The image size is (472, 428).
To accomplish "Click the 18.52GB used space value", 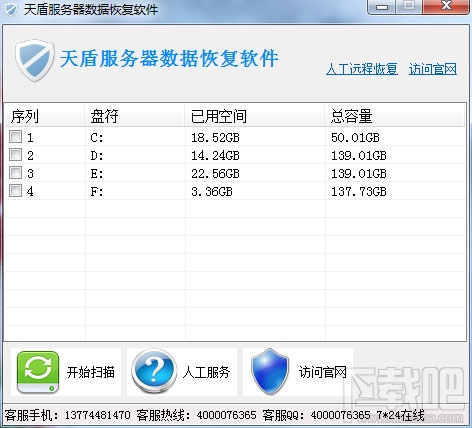I will click(x=215, y=137).
